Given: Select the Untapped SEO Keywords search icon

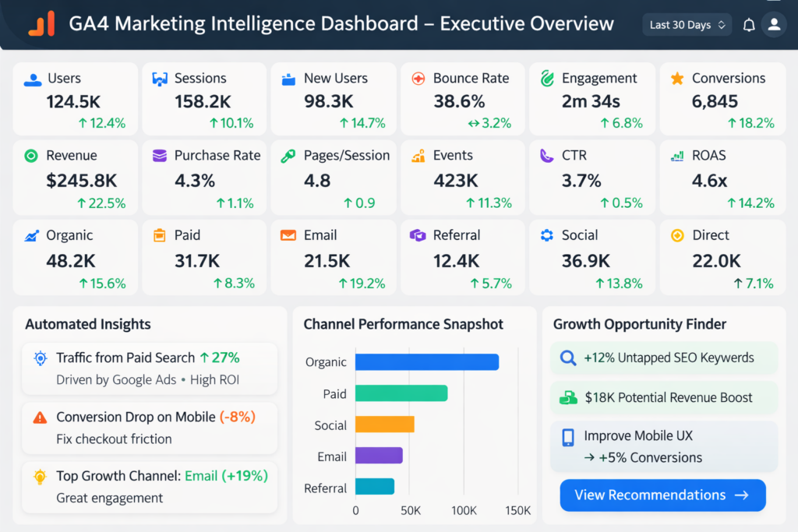Looking at the screenshot, I should (x=567, y=358).
